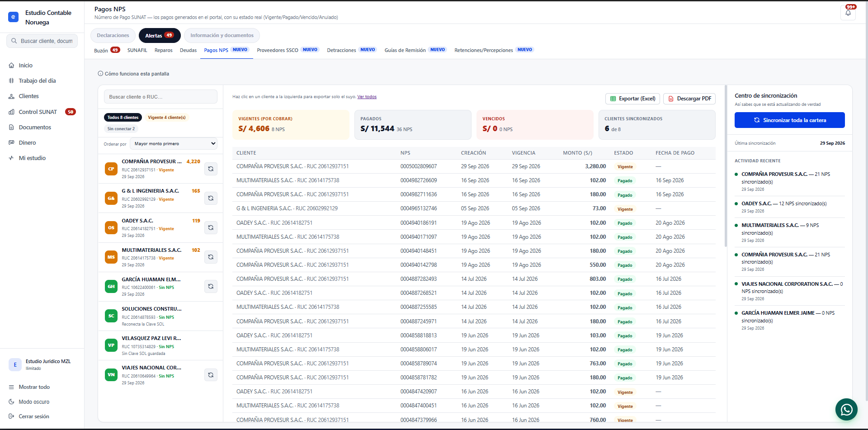The height and width of the screenshot is (430, 868).
Task: Sync OADEY S.A.C. client refresh icon
Action: [x=211, y=227]
